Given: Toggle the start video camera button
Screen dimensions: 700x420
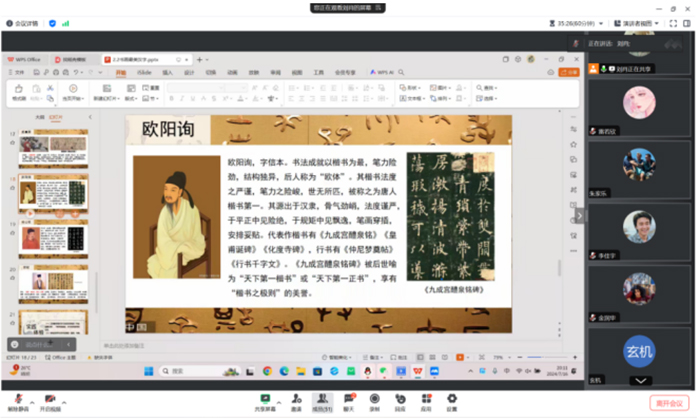Looking at the screenshot, I should [50, 402].
